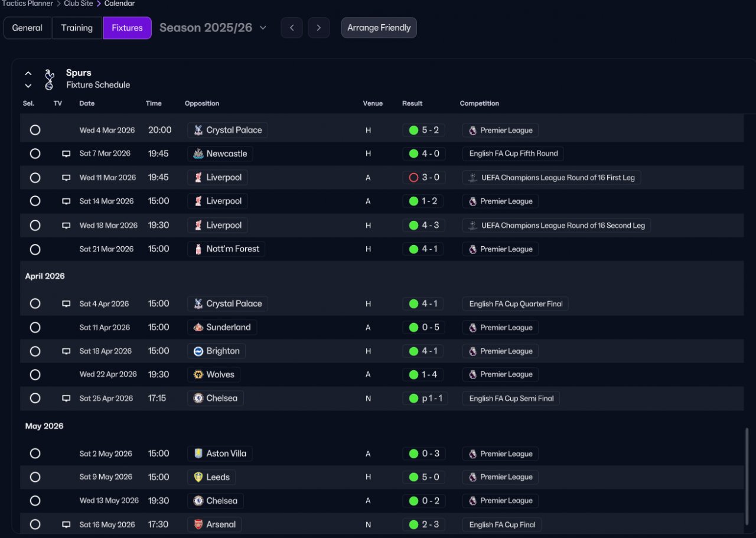The height and width of the screenshot is (538, 756).
Task: Collapse the Spurs fixture schedule up arrow
Action: click(28, 74)
